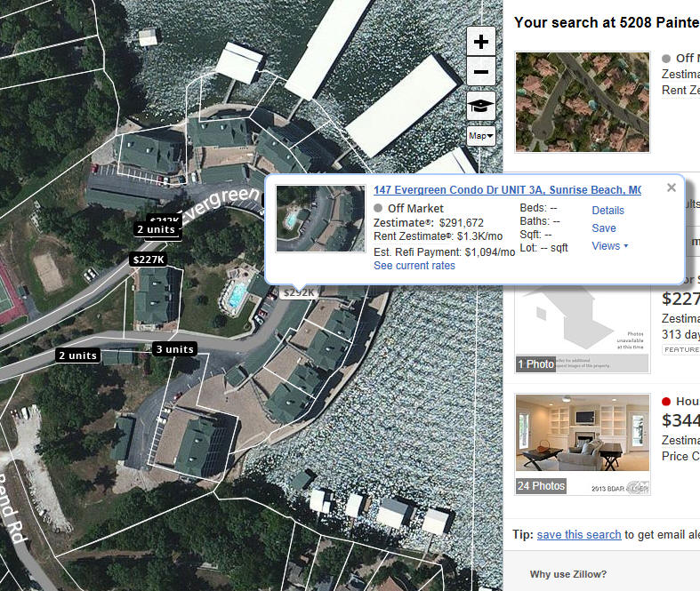Save this property from popup
Image resolution: width=700 pixels, height=591 pixels.
[x=604, y=228]
